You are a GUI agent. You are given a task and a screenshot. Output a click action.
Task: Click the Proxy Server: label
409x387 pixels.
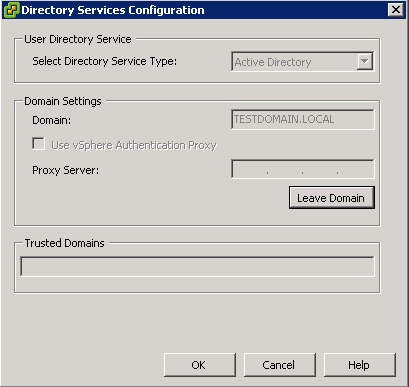tap(66, 170)
